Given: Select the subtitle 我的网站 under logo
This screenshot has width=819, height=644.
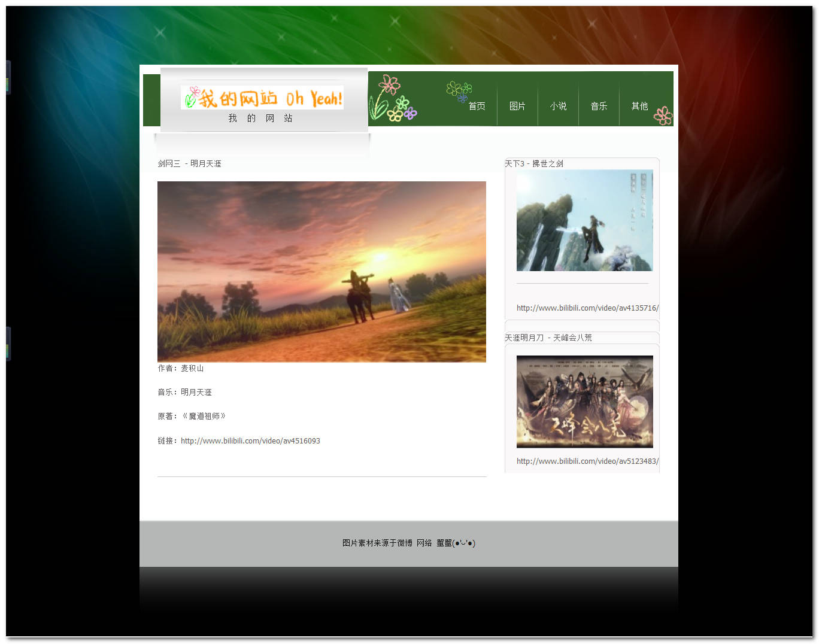Looking at the screenshot, I should coord(260,118).
